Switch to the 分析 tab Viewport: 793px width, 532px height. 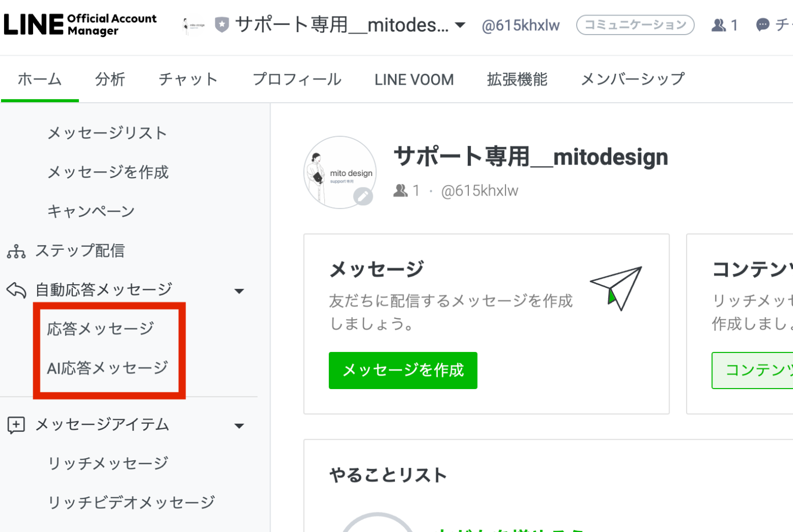(x=110, y=79)
